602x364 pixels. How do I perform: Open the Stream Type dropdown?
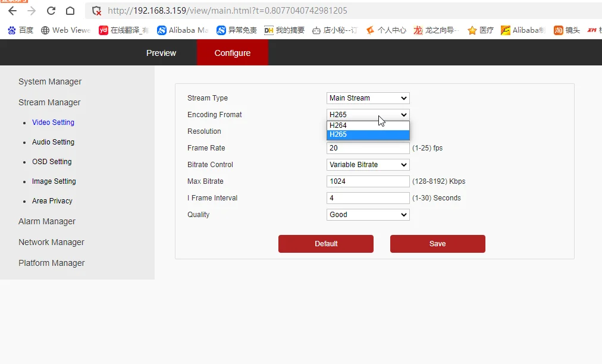pos(368,98)
